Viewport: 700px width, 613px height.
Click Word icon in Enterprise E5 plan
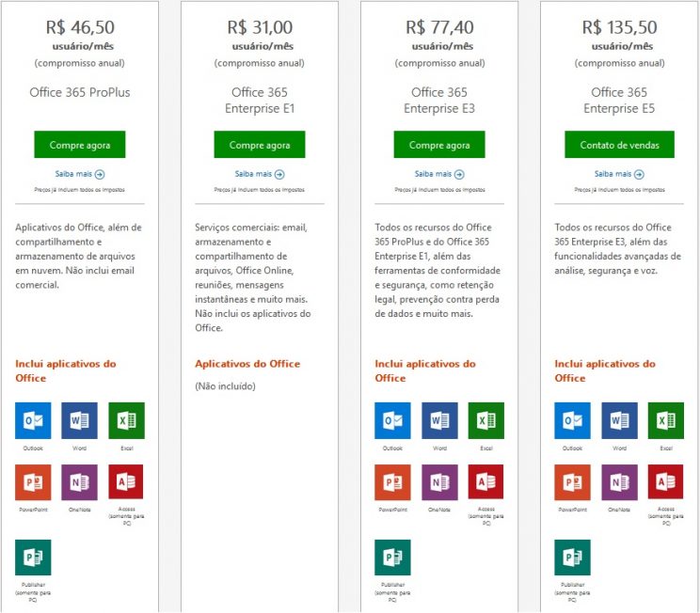pyautogui.click(x=620, y=420)
